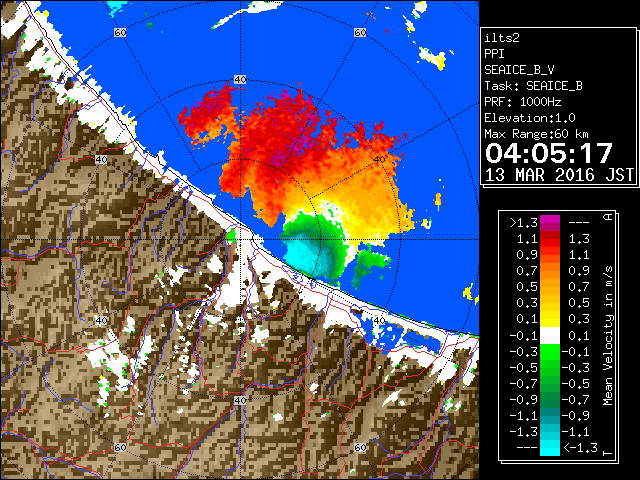
Task: Click the 'ilts2' radar name text
Action: tap(502, 38)
